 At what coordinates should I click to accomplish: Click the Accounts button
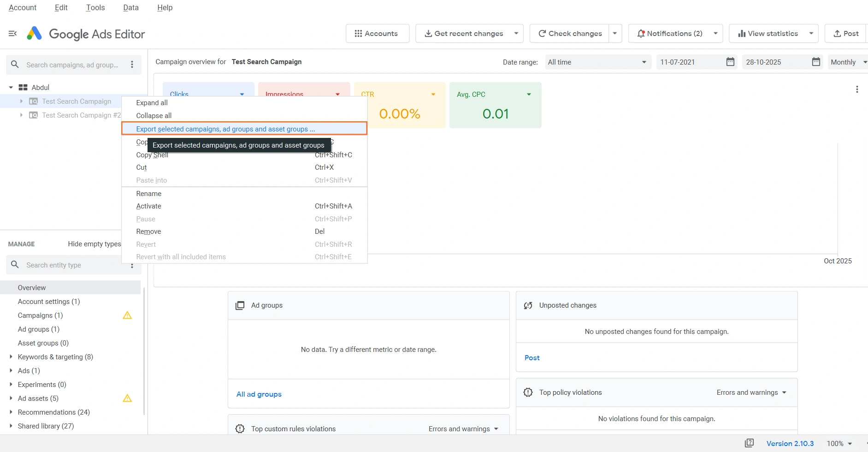point(378,34)
